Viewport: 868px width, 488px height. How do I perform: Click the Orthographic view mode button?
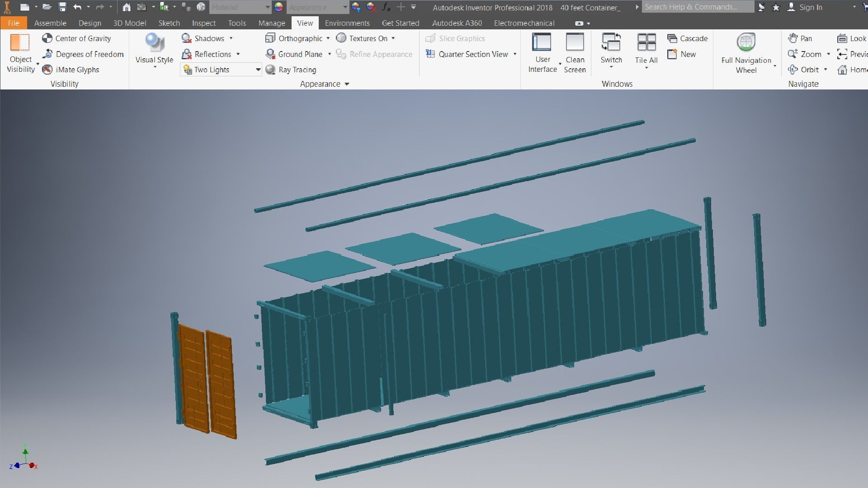294,38
